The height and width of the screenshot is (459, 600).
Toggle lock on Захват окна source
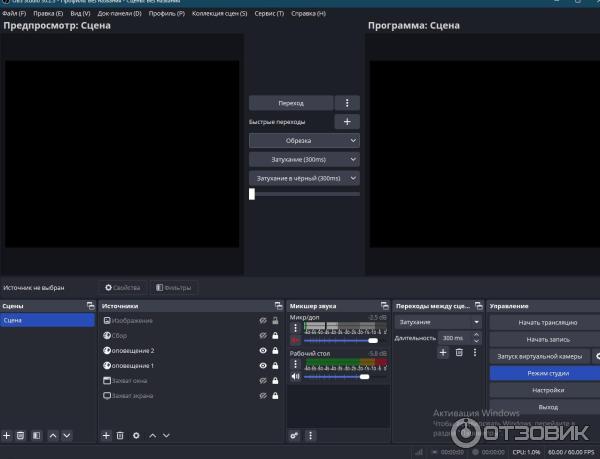[275, 381]
